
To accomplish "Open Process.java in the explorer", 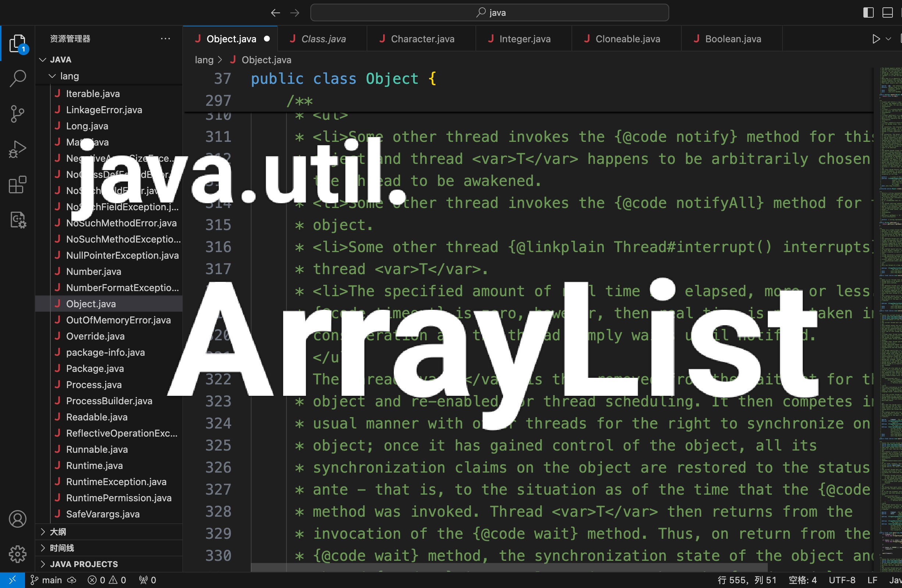I will 109,384.
